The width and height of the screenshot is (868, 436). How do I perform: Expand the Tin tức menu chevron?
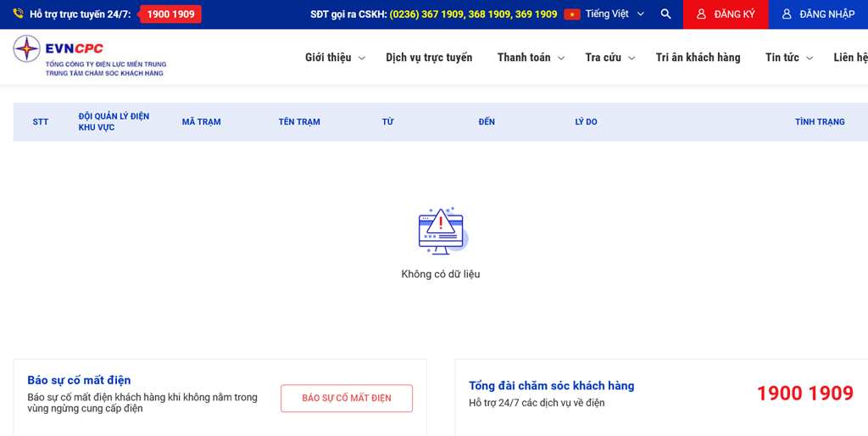click(x=810, y=58)
